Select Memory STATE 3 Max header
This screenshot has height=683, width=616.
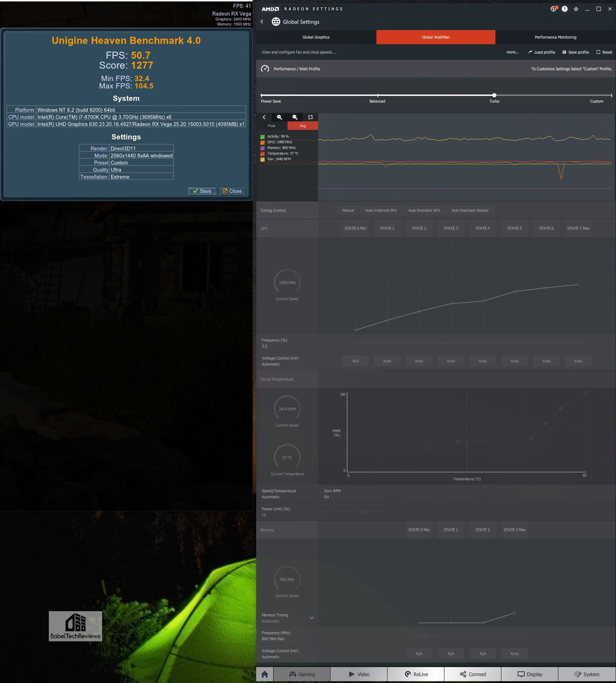[x=514, y=530]
